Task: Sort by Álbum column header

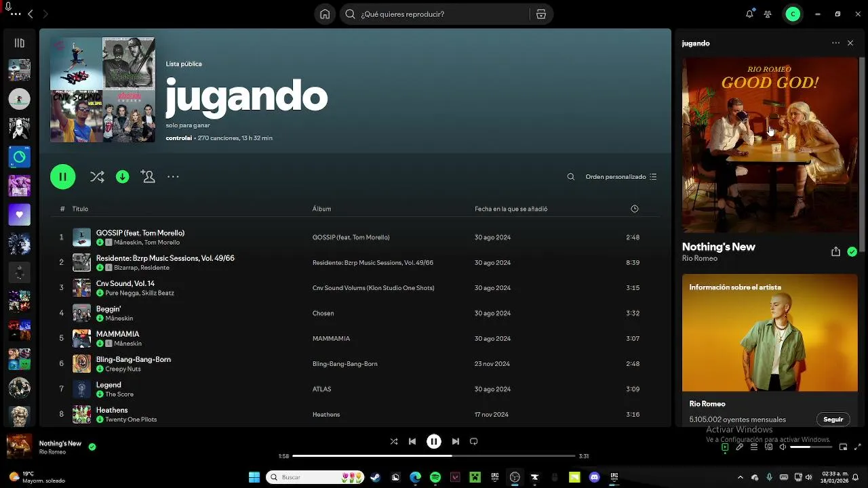Action: 321,209
